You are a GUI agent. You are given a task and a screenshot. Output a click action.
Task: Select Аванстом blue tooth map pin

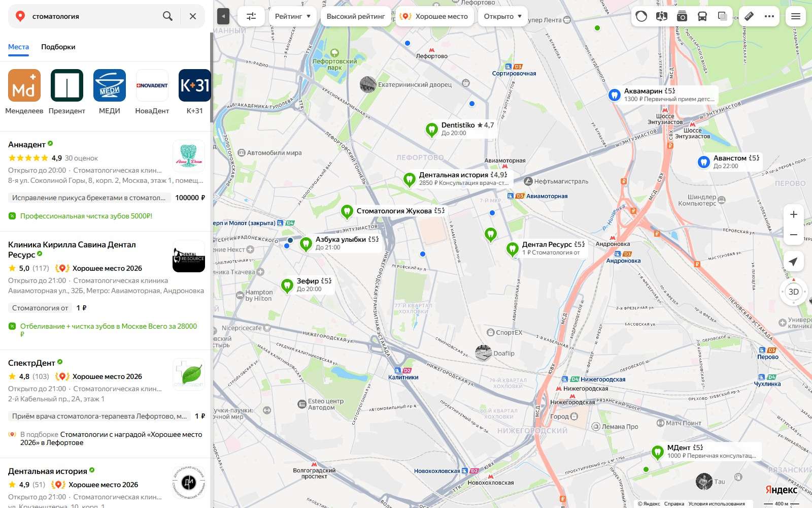coord(703,162)
